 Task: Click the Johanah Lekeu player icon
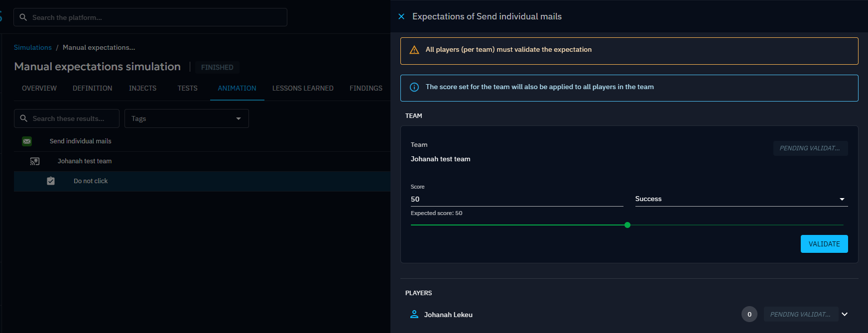(414, 315)
